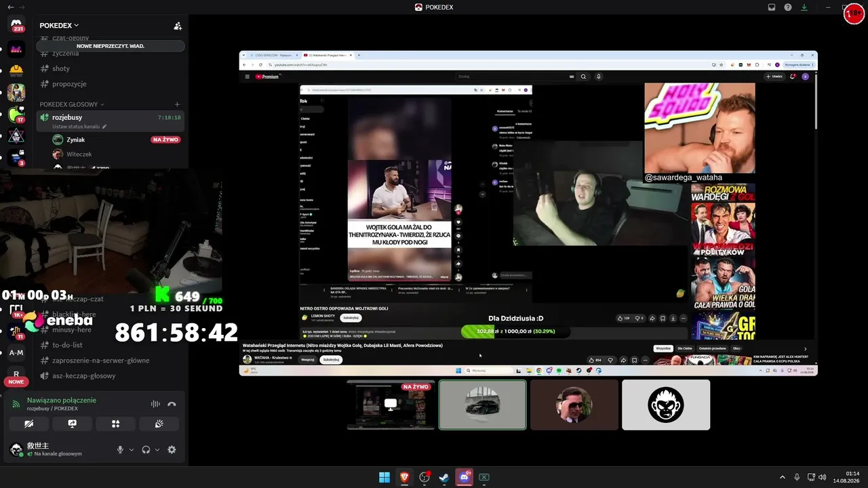Select the sunglasses man participant tile
The width and height of the screenshot is (868, 488).
[x=574, y=405]
